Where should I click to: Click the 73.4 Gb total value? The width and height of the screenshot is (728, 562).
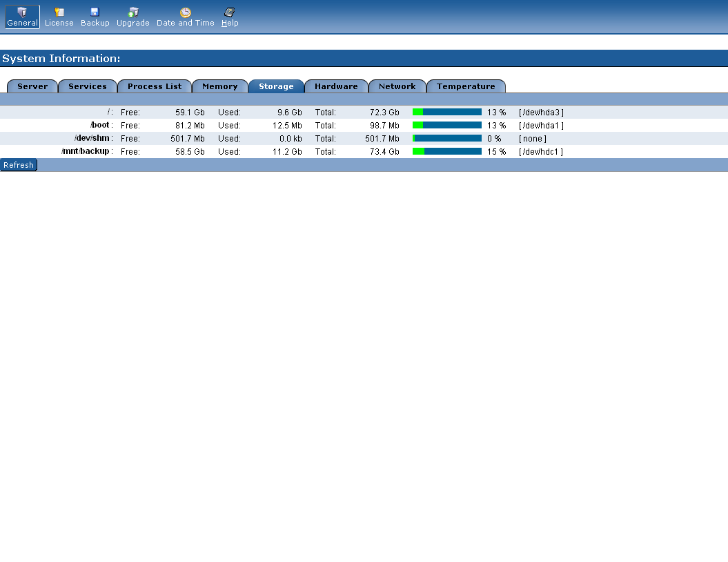click(x=384, y=151)
